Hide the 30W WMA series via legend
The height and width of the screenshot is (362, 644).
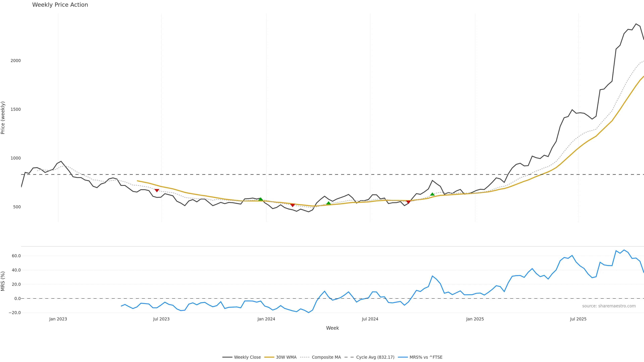[x=286, y=357]
